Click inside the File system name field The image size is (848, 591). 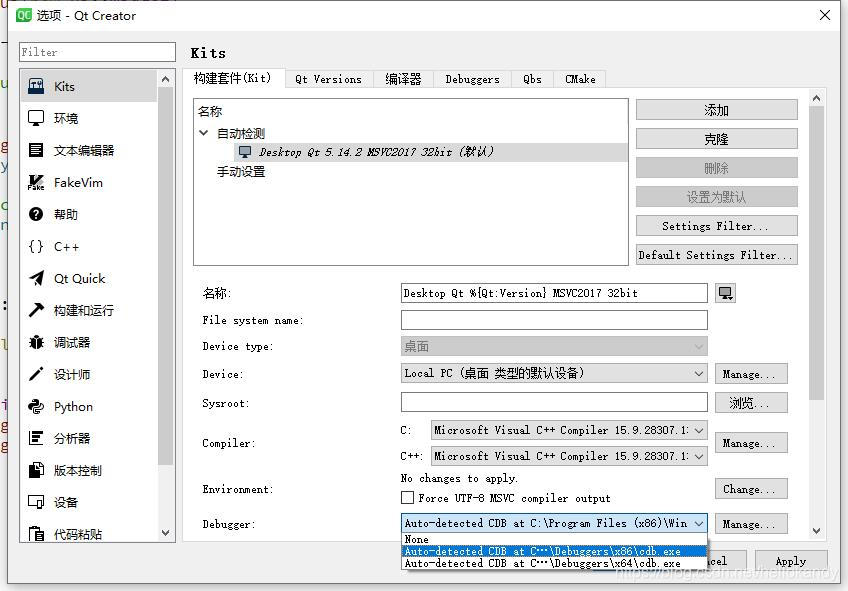pos(553,320)
